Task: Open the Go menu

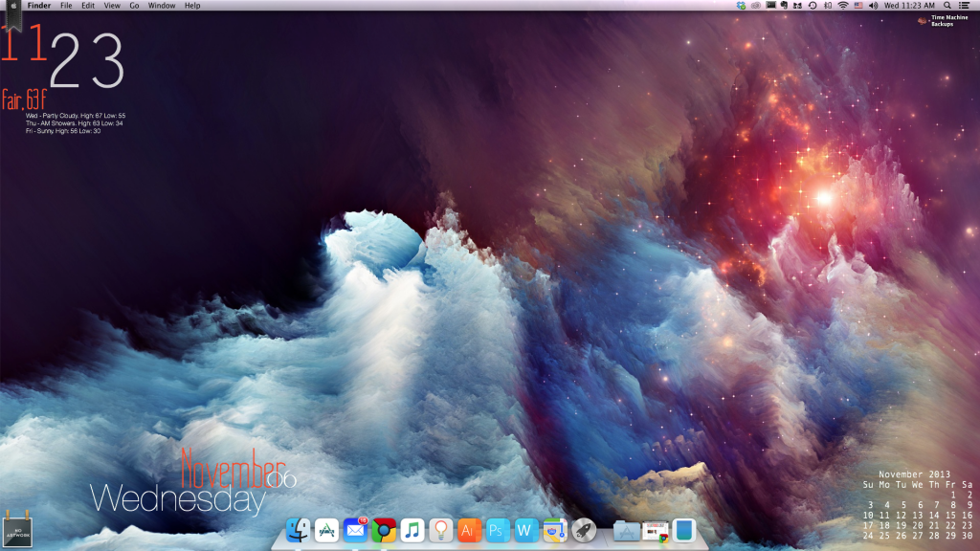Action: (134, 6)
